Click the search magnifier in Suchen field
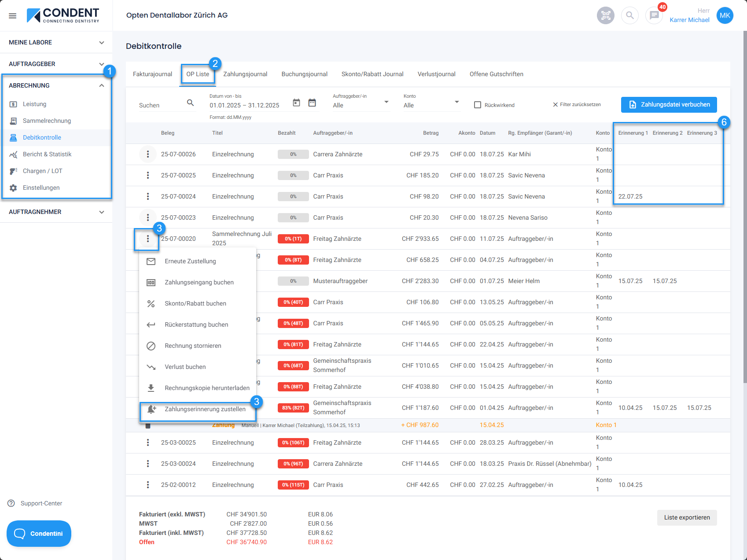The height and width of the screenshot is (560, 747). [190, 103]
